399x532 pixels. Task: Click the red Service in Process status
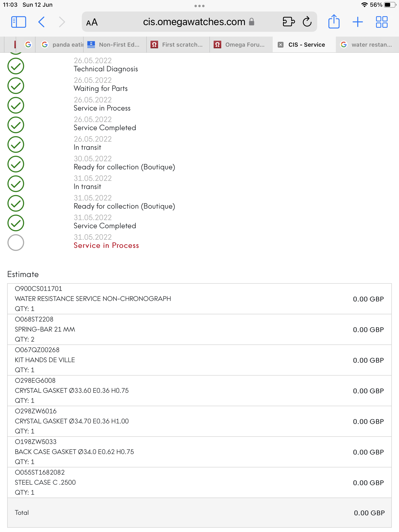[x=106, y=246]
